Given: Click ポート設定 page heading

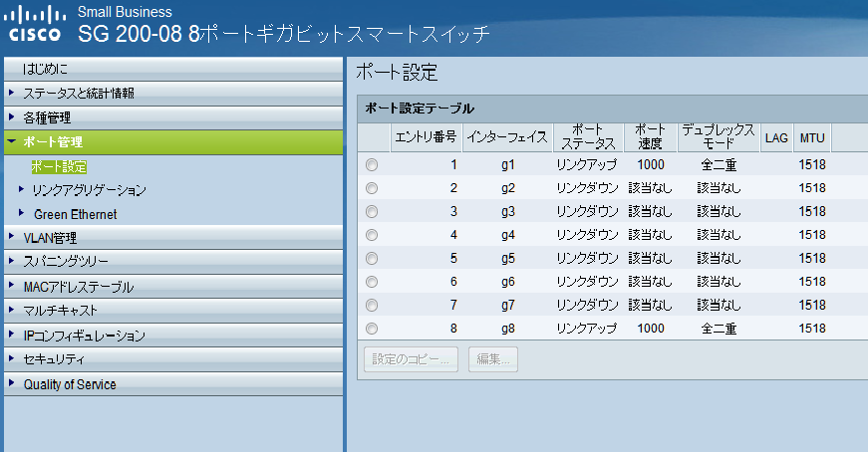Looking at the screenshot, I should pyautogui.click(x=397, y=73).
